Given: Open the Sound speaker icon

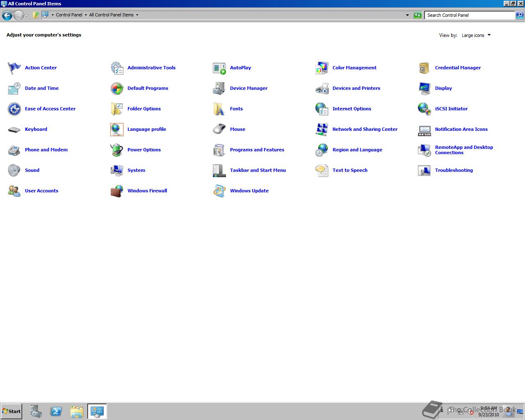Looking at the screenshot, I should (14, 171).
